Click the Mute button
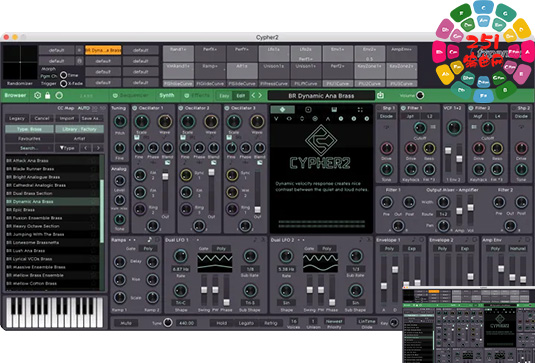The width and height of the screenshot is (535, 363). 126,323
